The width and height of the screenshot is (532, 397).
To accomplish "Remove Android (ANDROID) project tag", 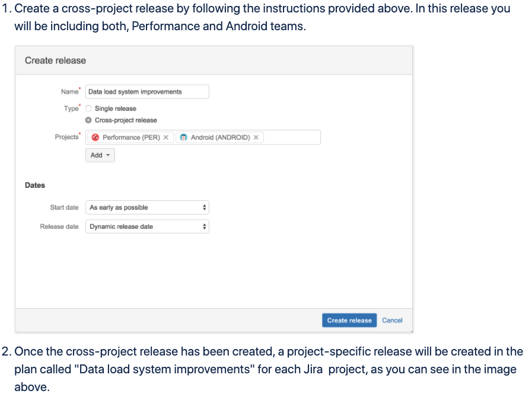I will pyautogui.click(x=256, y=137).
